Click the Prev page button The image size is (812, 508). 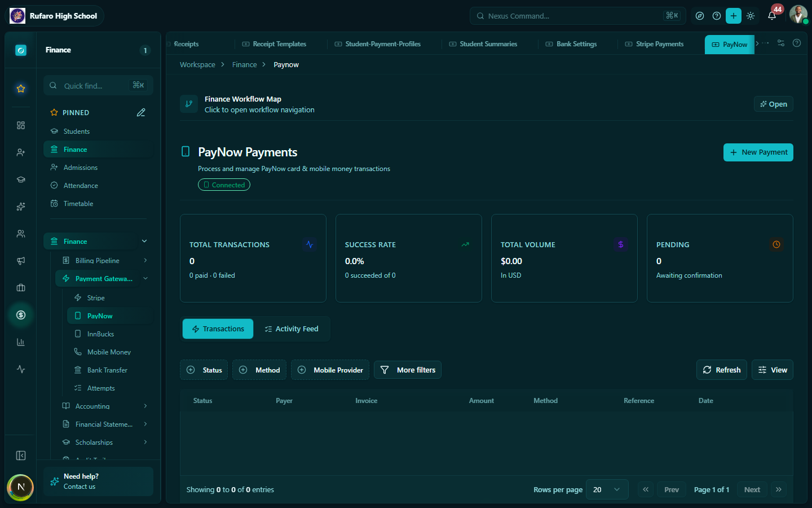pos(672,489)
